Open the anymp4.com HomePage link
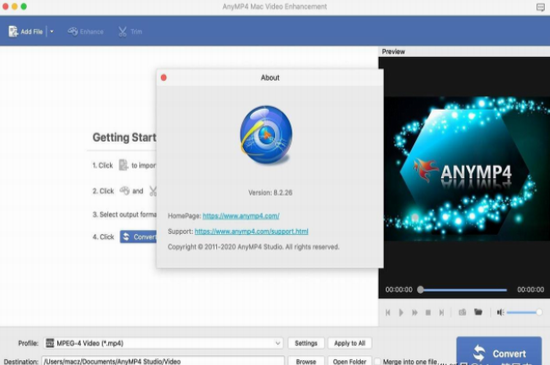550x365 pixels. coord(241,216)
